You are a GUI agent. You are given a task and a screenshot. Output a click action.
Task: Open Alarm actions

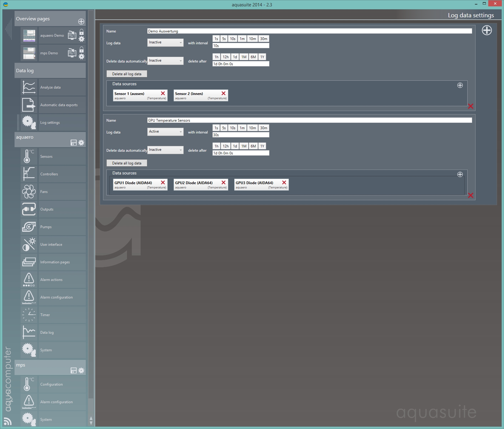[x=53, y=280]
